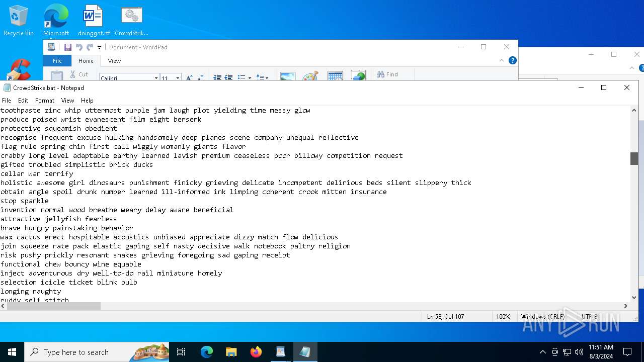Click WordPad Undo icon in title bar

point(79,47)
